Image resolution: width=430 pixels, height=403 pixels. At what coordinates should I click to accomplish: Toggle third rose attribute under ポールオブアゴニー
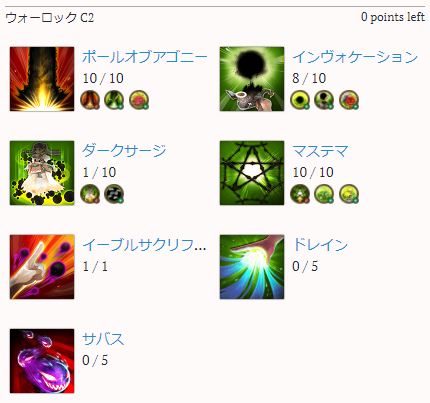[x=139, y=100]
